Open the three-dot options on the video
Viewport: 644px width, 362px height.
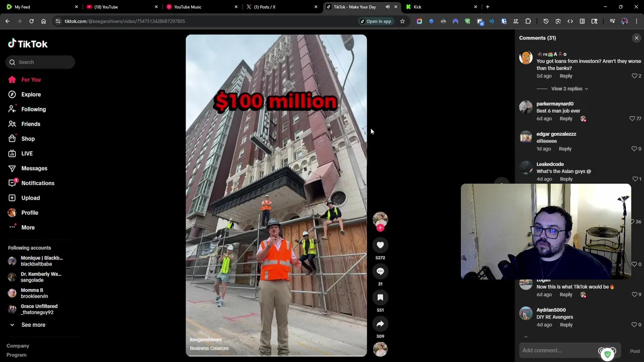pos(357,43)
